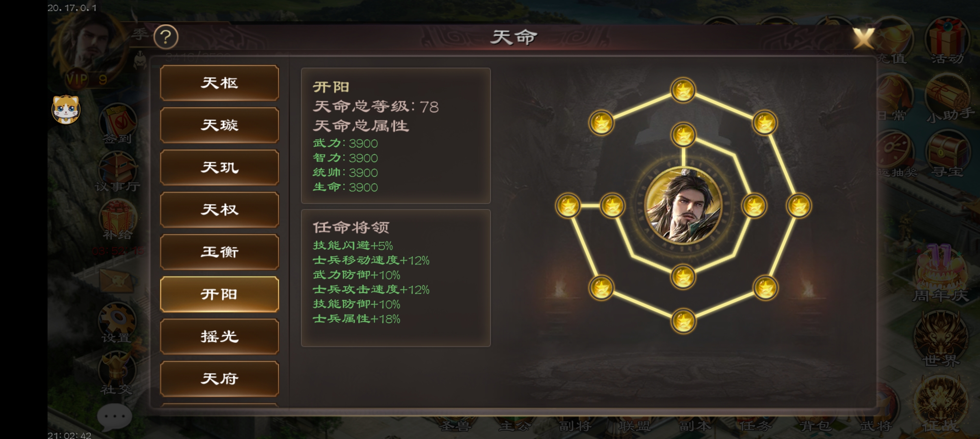Open the 天府 tab

pos(219,379)
